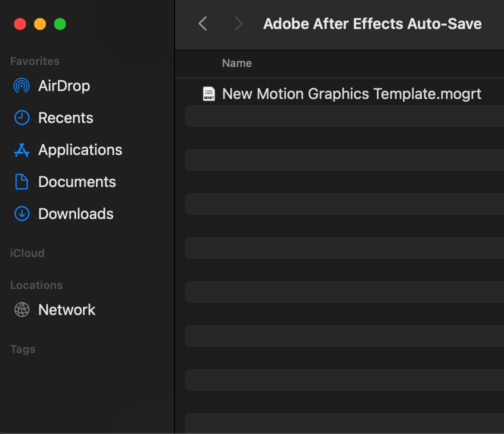
Task: Click the Applications sidebar icon
Action: pos(21,150)
